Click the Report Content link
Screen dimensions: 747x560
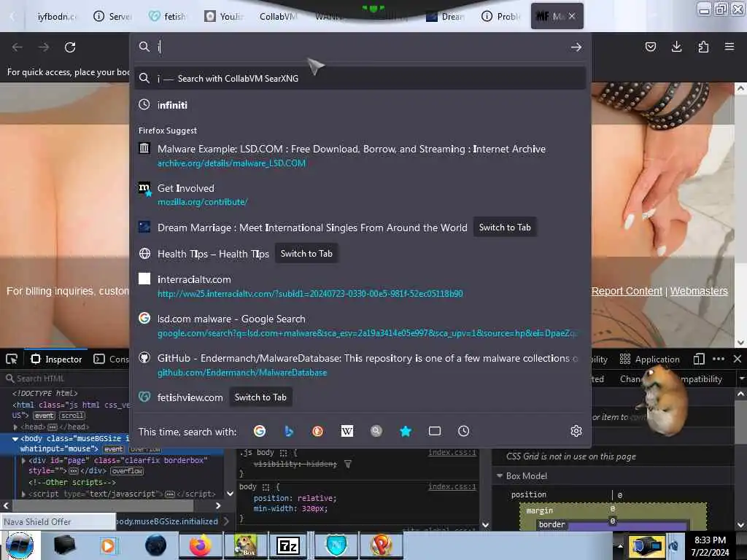(x=627, y=291)
